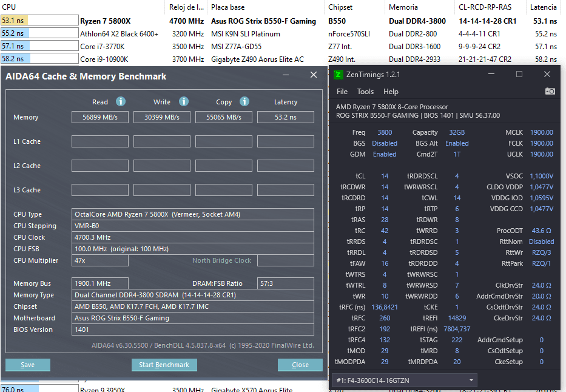Click the CPU Type value field
566x392 pixels.
pyautogui.click(x=193, y=214)
